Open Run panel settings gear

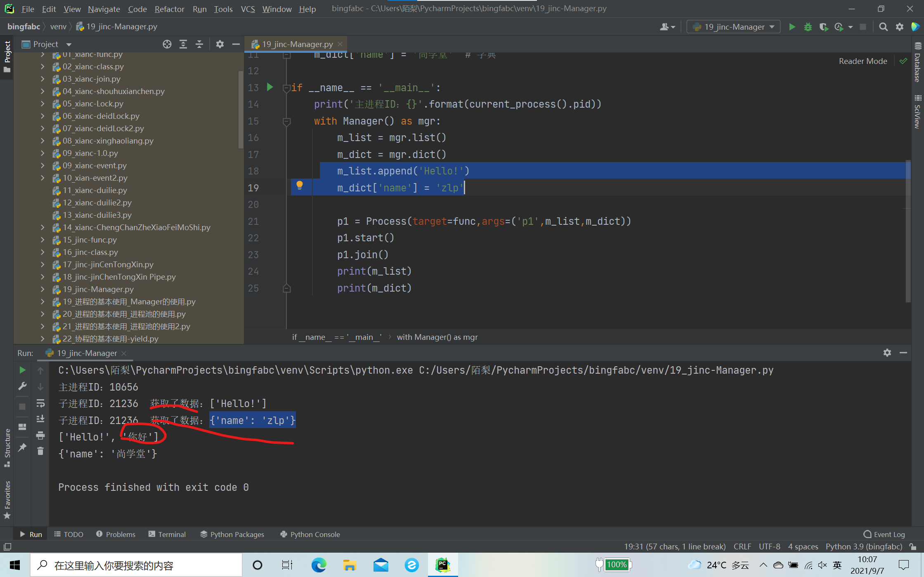coord(887,353)
